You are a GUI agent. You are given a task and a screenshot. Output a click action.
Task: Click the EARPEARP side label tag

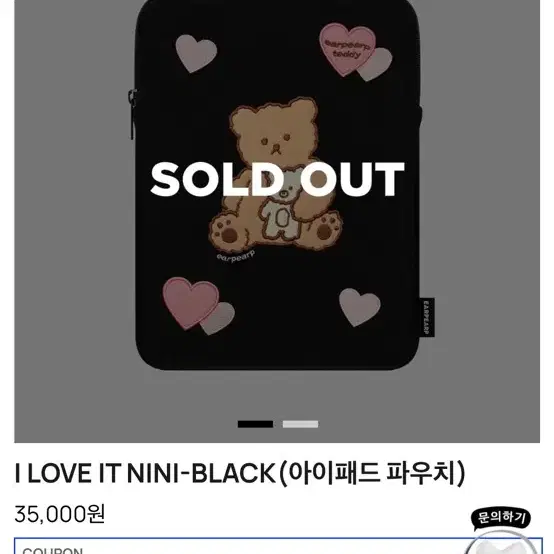click(427, 317)
